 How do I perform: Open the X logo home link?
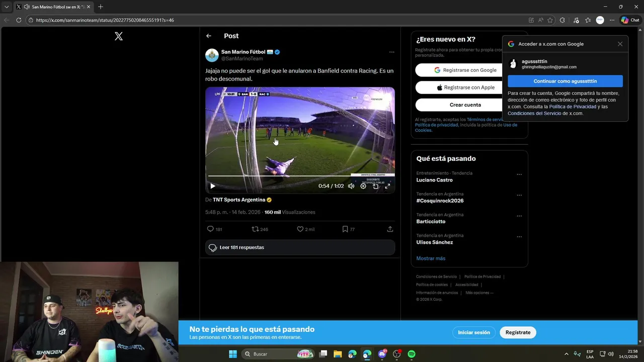[x=119, y=36]
